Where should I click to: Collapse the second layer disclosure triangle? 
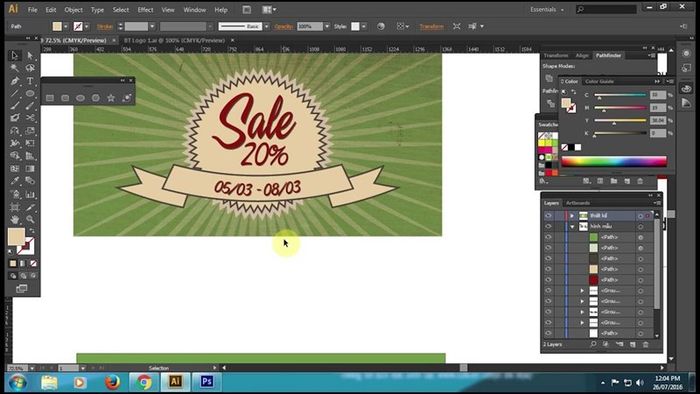point(572,227)
